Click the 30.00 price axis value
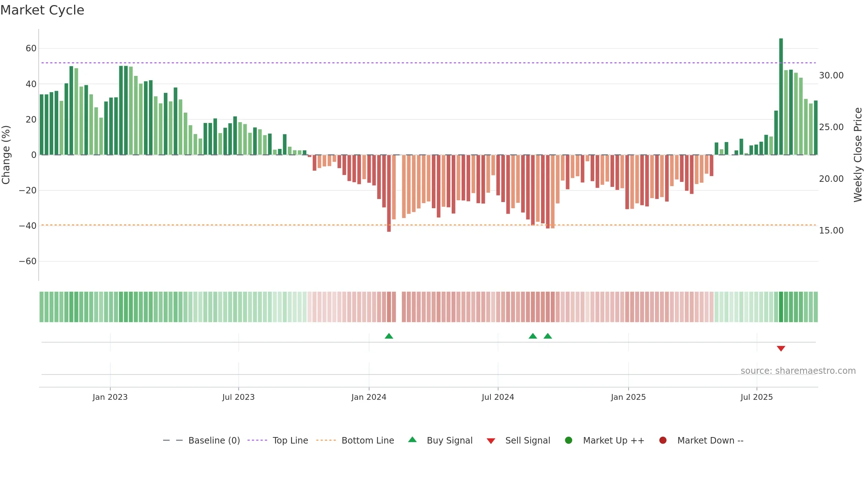868x488 pixels. tap(831, 75)
